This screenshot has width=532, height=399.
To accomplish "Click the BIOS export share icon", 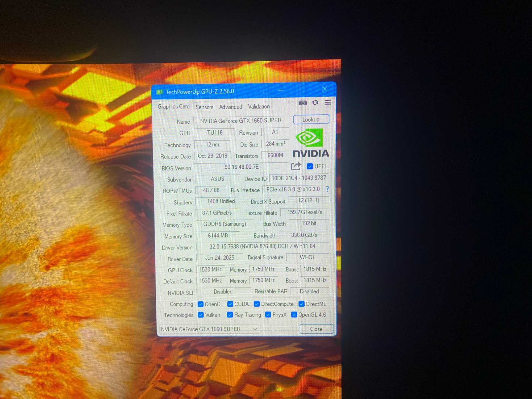I will pyautogui.click(x=296, y=166).
